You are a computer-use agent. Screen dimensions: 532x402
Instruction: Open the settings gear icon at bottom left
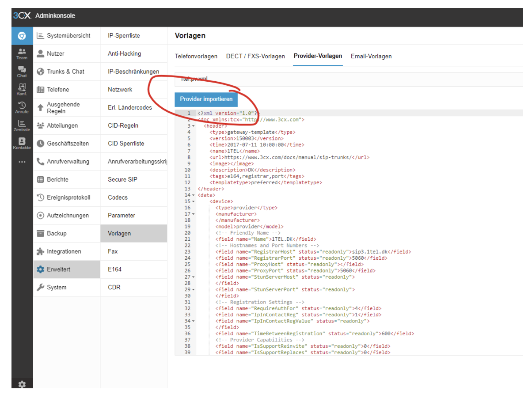pos(22,384)
